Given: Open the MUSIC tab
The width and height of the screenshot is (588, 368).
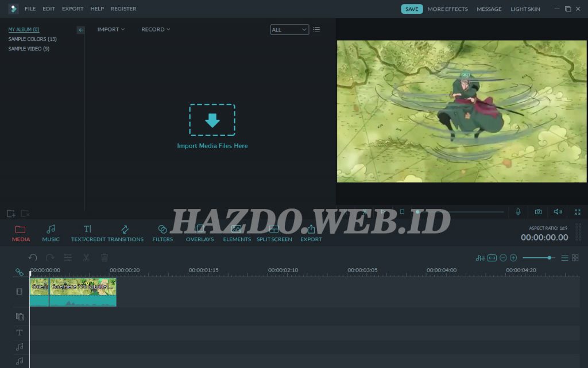Looking at the screenshot, I should pyautogui.click(x=51, y=234).
